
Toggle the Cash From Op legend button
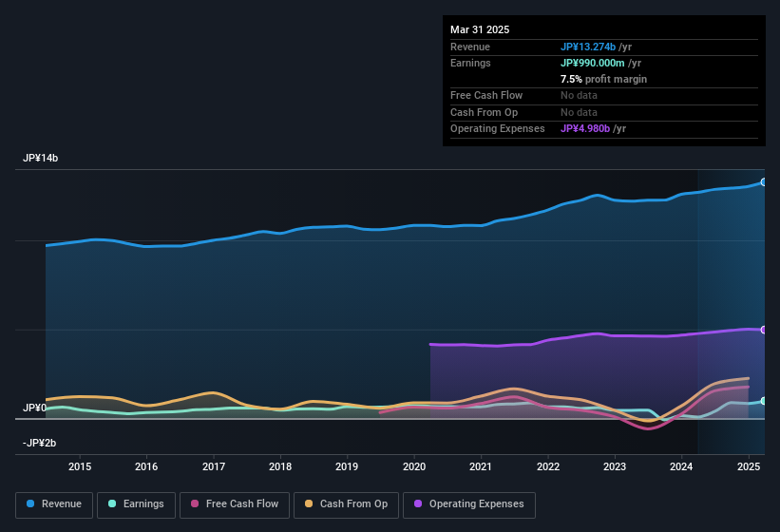346,504
